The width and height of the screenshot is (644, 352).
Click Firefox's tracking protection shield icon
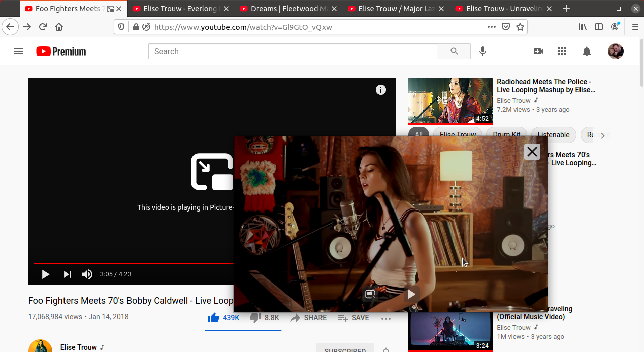click(121, 27)
